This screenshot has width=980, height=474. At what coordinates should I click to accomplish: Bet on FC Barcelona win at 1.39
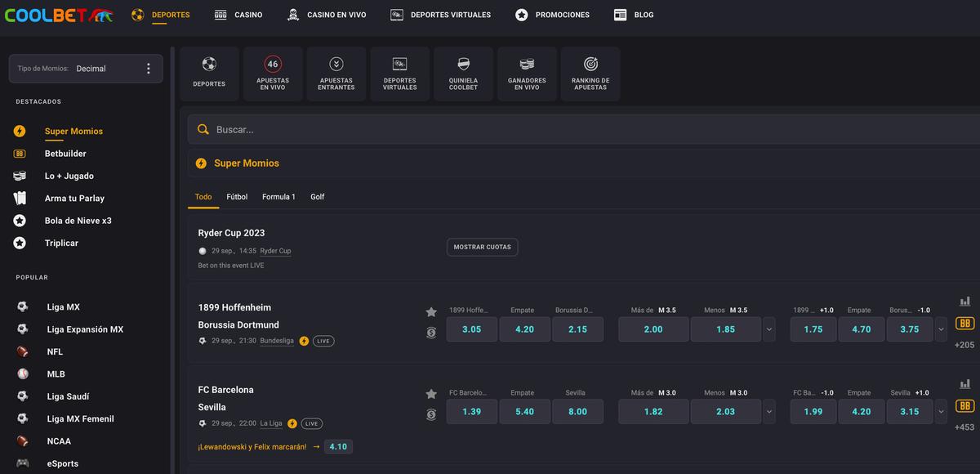click(x=471, y=412)
